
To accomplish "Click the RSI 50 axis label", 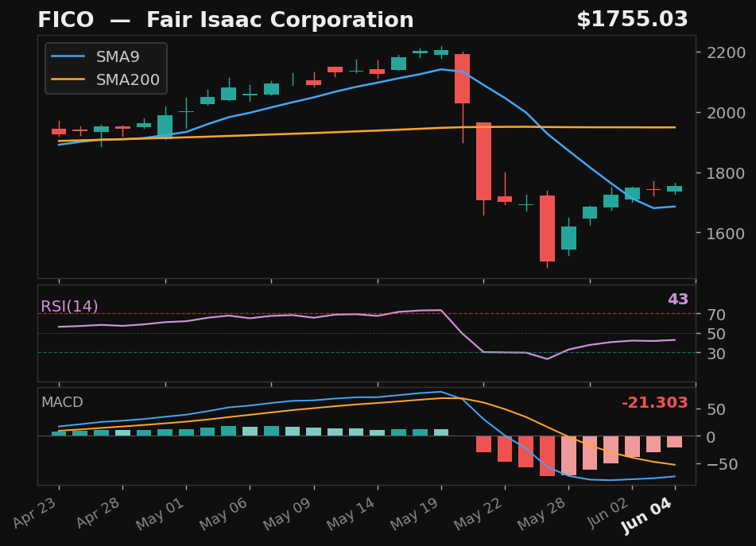I will 716,334.
